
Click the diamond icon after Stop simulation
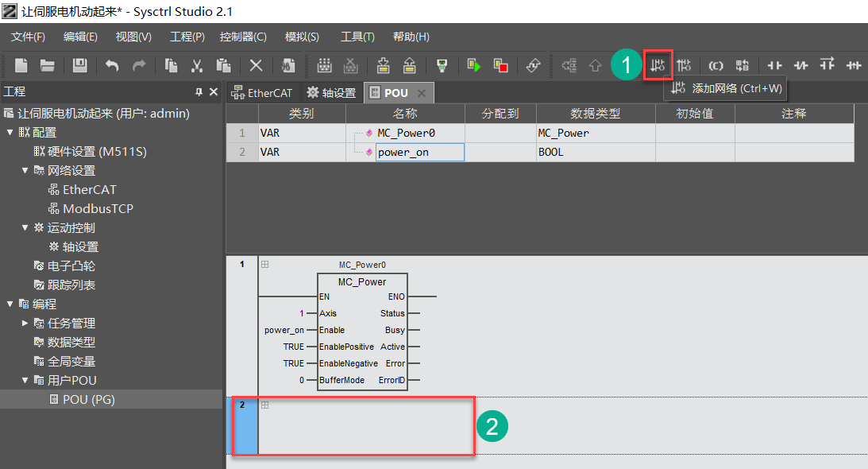[533, 65]
